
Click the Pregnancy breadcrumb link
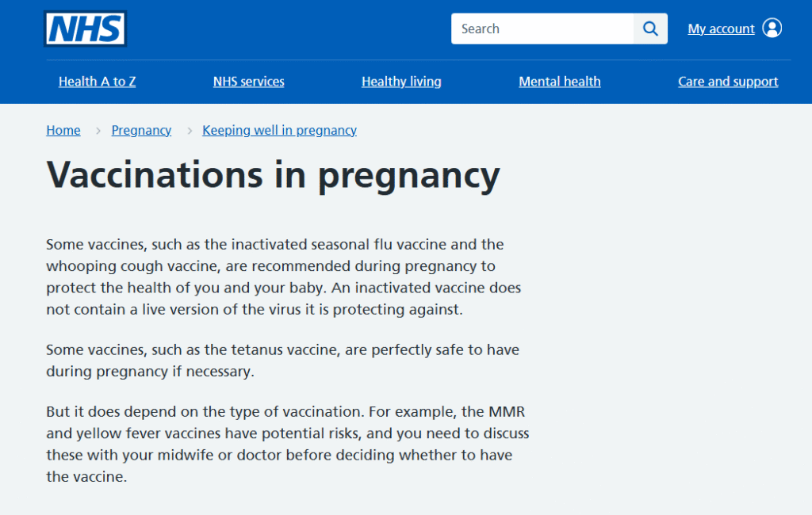click(x=141, y=131)
